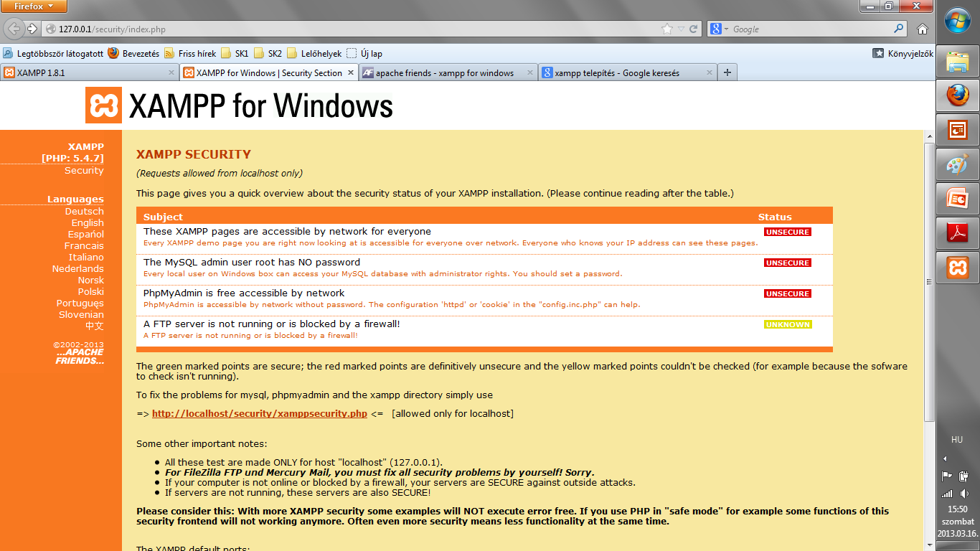Go forward with the browser Forward arrow
980x551 pixels.
[x=32, y=29]
